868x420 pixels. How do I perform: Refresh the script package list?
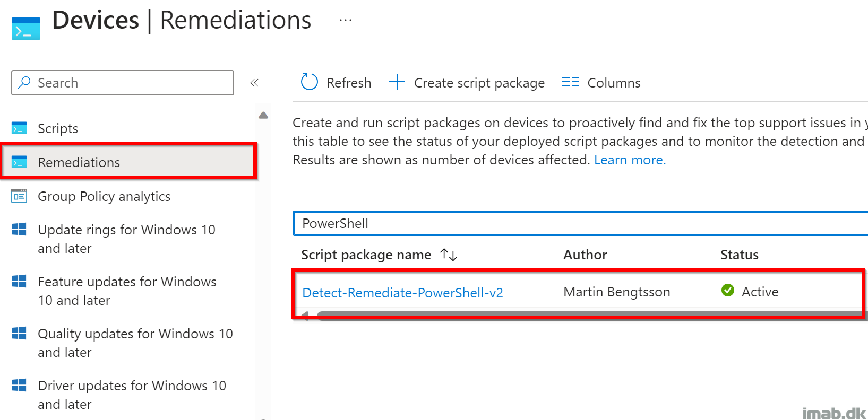[336, 83]
